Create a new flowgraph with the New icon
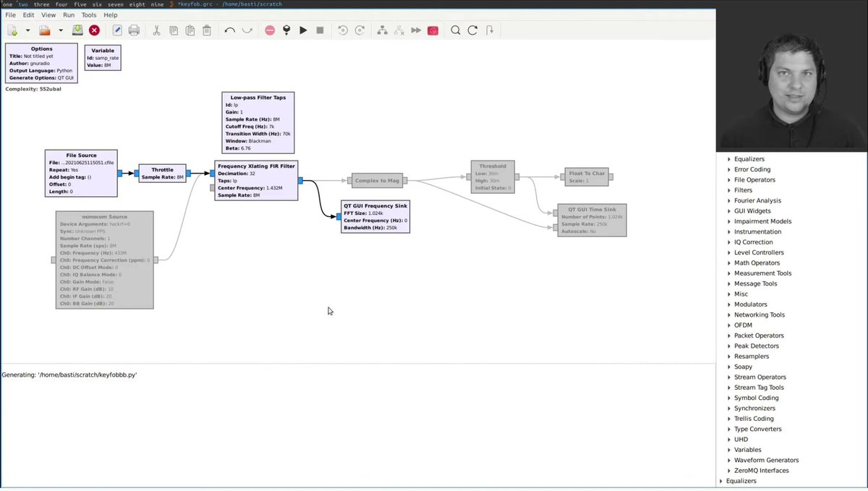868x491 pixels. point(12,30)
